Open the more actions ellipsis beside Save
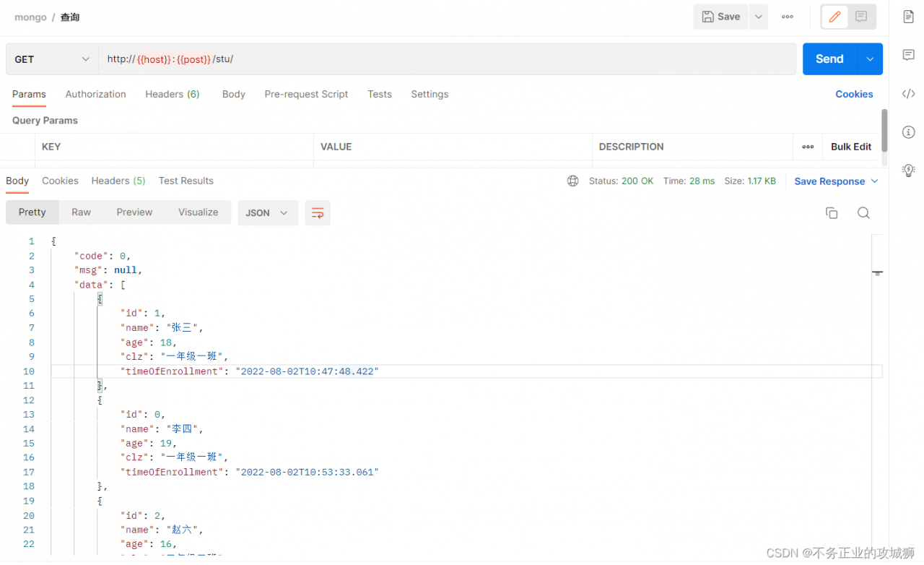The image size is (924, 565). pyautogui.click(x=788, y=17)
